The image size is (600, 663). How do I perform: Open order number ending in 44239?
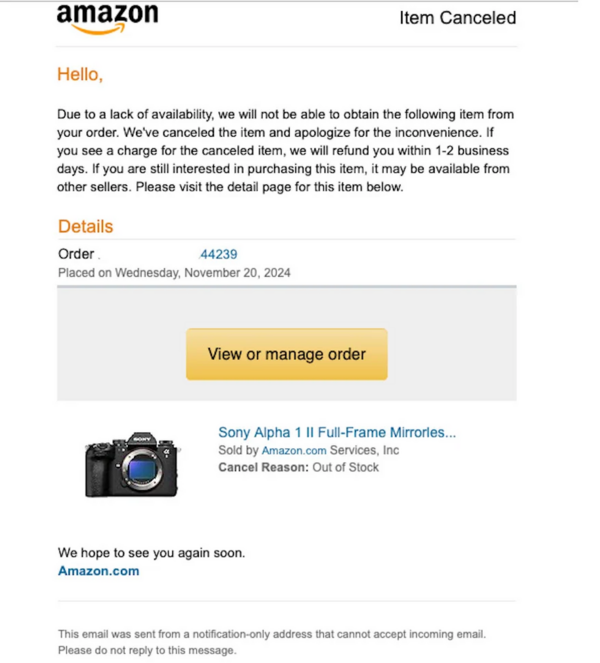tap(218, 254)
